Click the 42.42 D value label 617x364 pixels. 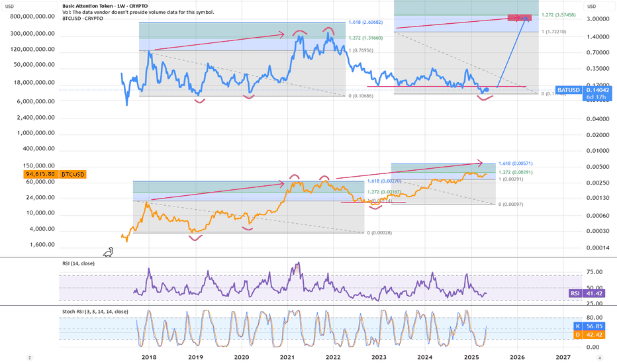pyautogui.click(x=594, y=335)
